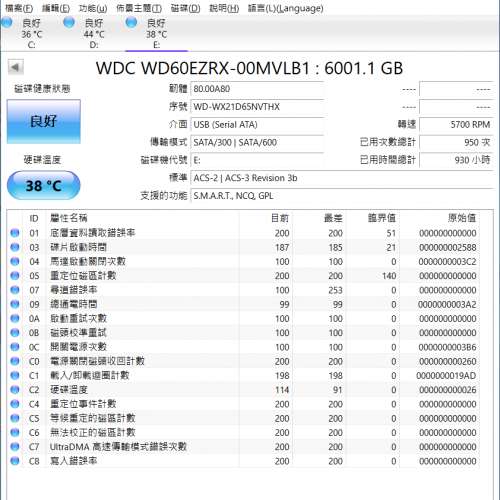Click status icon of attribute C2
500x500 pixels.
tap(15, 390)
